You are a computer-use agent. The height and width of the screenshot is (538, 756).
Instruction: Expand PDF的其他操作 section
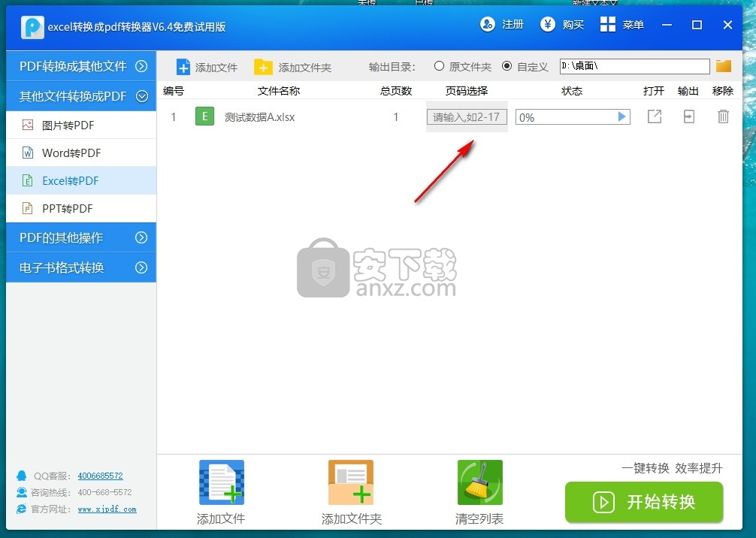click(81, 237)
